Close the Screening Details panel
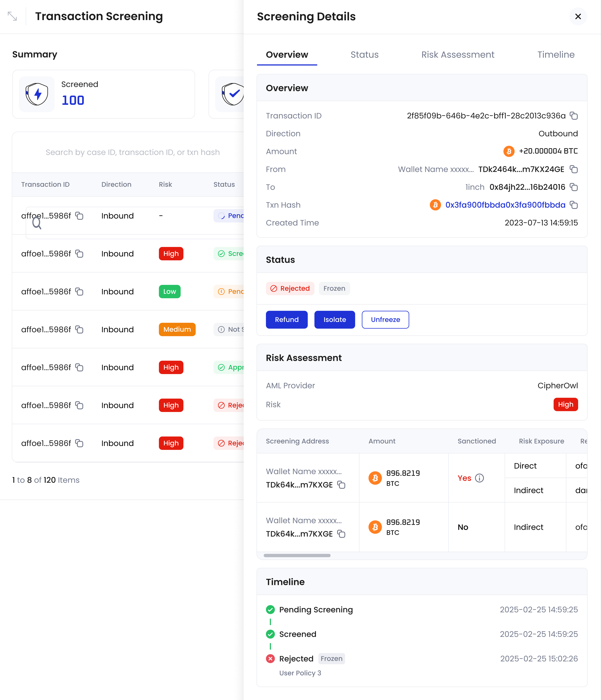 [x=578, y=17]
